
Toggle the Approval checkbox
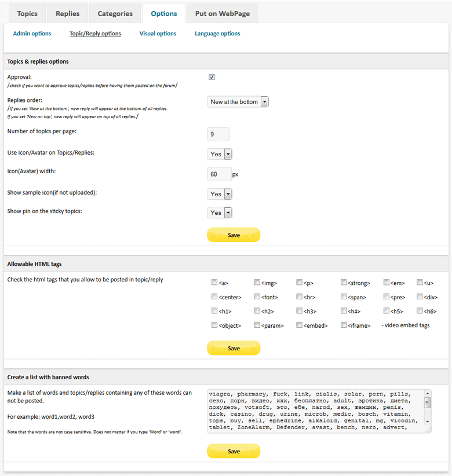pyautogui.click(x=212, y=77)
